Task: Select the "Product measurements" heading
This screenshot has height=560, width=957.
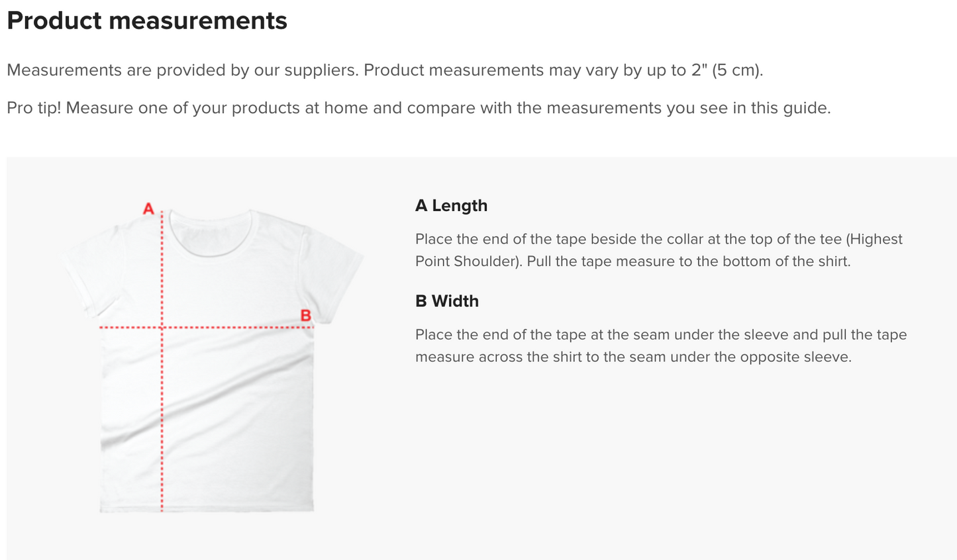Action: click(x=147, y=21)
